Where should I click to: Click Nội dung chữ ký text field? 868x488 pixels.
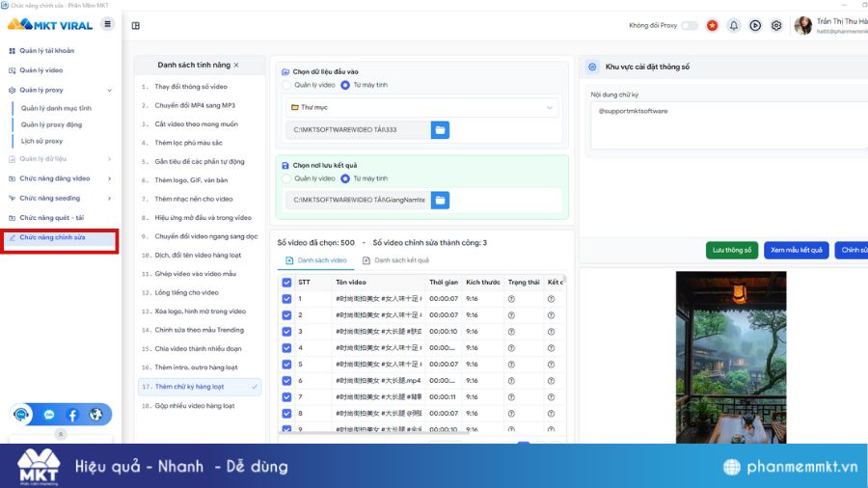tap(729, 125)
